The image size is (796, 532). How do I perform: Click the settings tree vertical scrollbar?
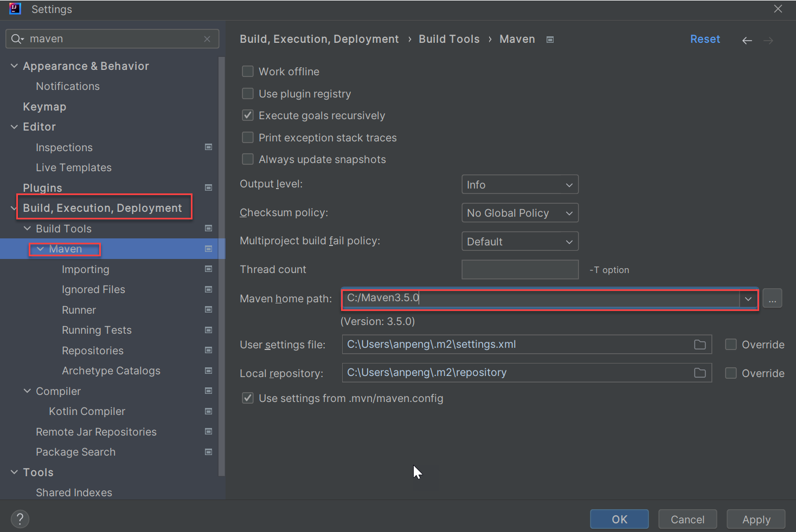(221, 265)
